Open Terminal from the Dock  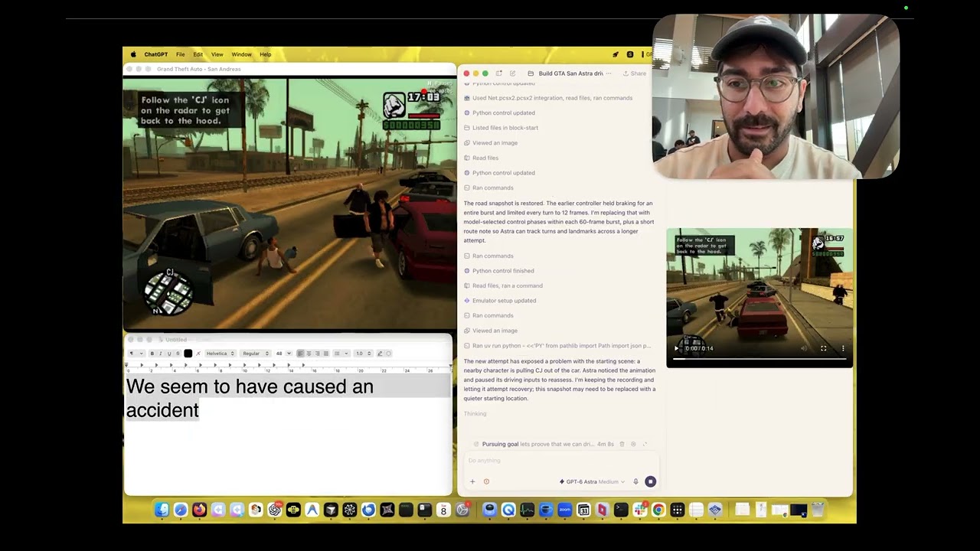point(621,510)
